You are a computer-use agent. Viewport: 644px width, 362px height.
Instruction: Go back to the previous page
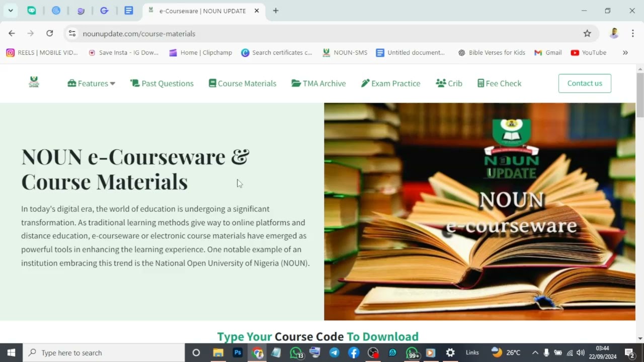pyautogui.click(x=12, y=34)
